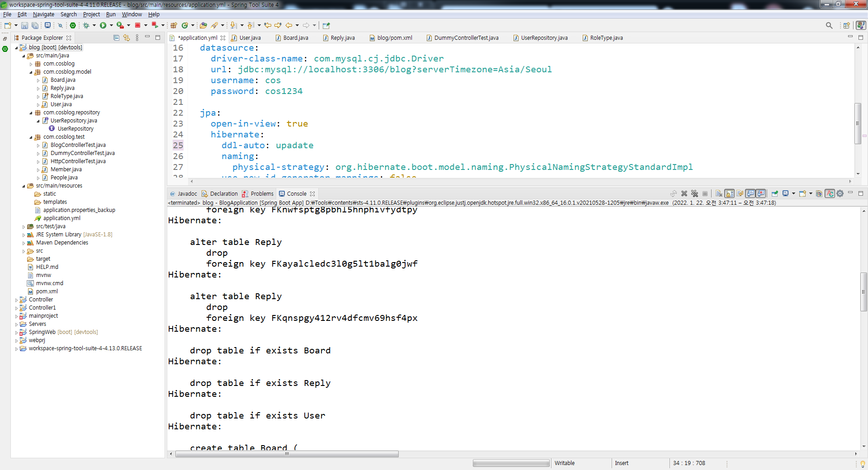Toggle Scroll Lock in Console
The image size is (868, 470).
point(729,193)
